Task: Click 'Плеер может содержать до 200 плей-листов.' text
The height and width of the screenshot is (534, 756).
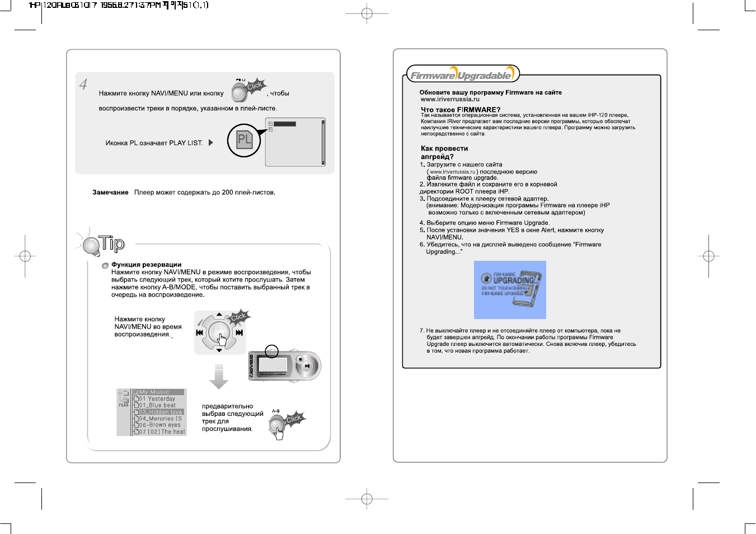Action: pyautogui.click(x=205, y=192)
